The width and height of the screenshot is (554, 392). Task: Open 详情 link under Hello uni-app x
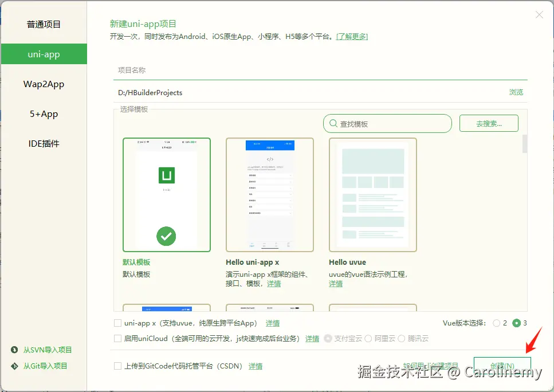tap(274, 284)
